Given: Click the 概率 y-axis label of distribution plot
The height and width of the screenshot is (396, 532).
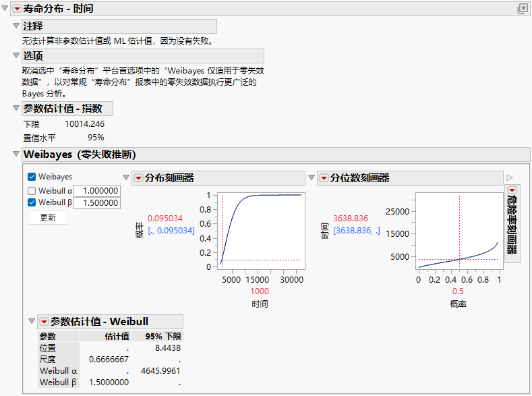Looking at the screenshot, I should pyautogui.click(x=140, y=231).
